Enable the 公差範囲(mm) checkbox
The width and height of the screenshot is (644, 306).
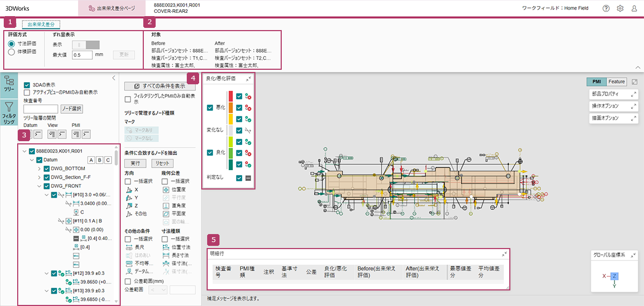[x=128, y=281]
